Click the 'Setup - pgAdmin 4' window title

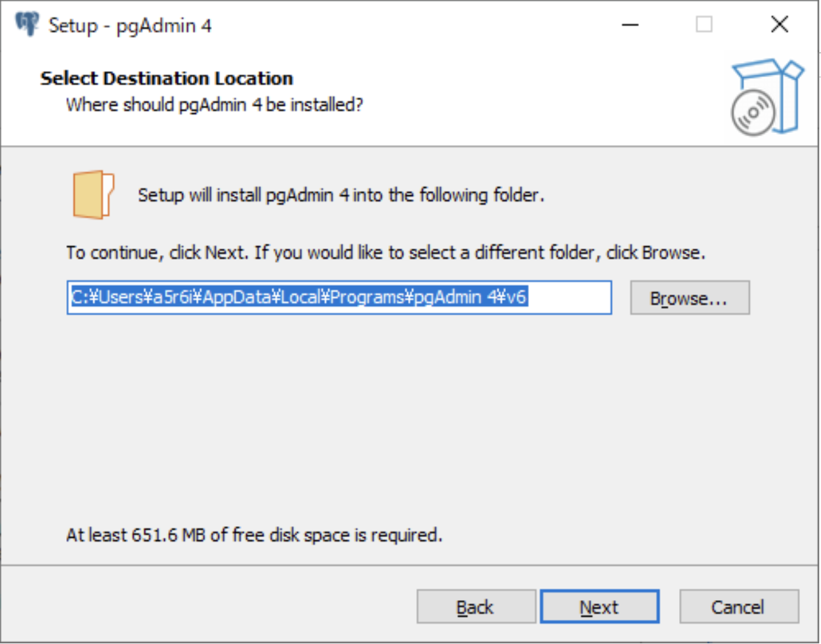(130, 25)
